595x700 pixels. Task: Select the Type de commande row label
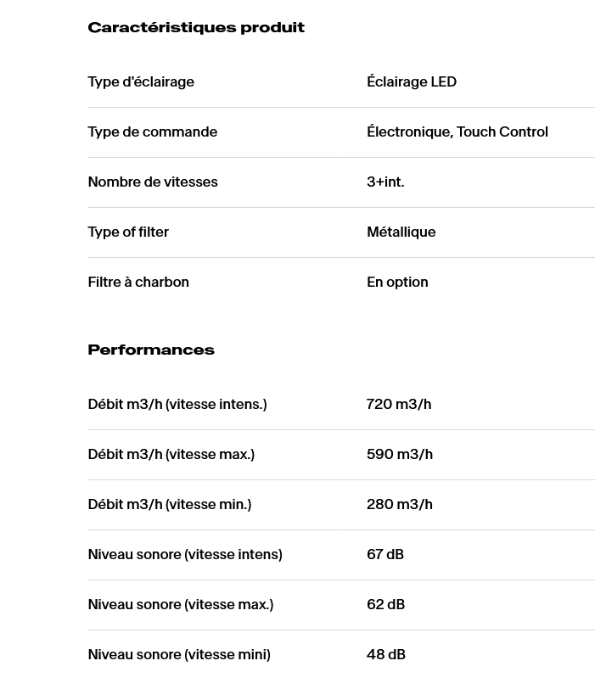[153, 132]
